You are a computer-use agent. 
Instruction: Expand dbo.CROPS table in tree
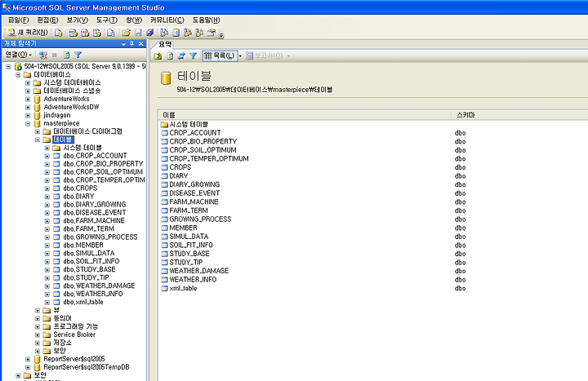click(x=47, y=188)
